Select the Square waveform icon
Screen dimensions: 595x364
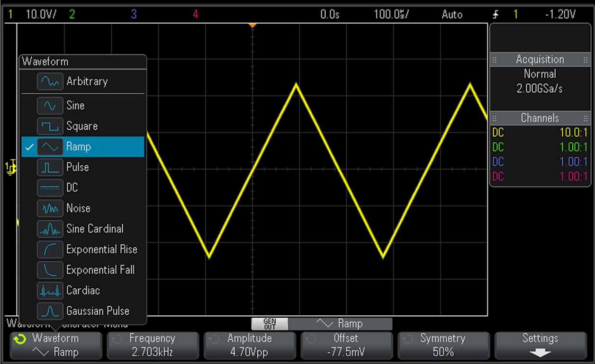coord(50,126)
